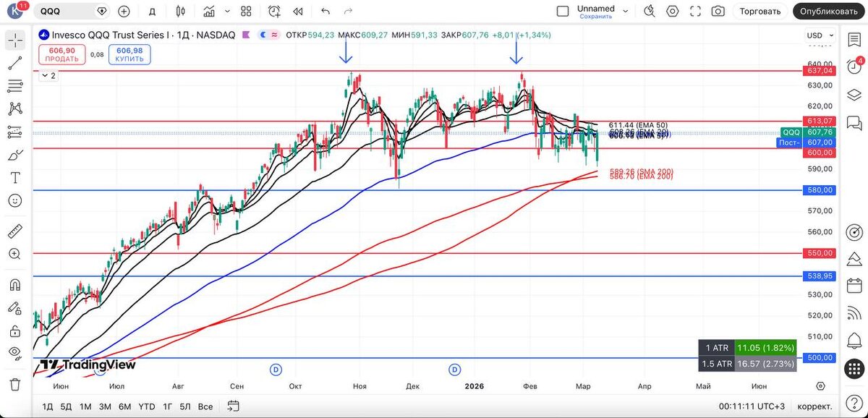The height and width of the screenshot is (418, 868).
Task: Select the text annotation tool
Action: click(x=15, y=177)
